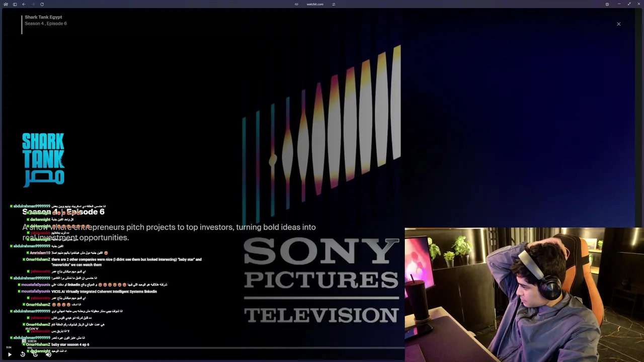Click the Shark Tank logo image
644x362 pixels.
[43, 160]
